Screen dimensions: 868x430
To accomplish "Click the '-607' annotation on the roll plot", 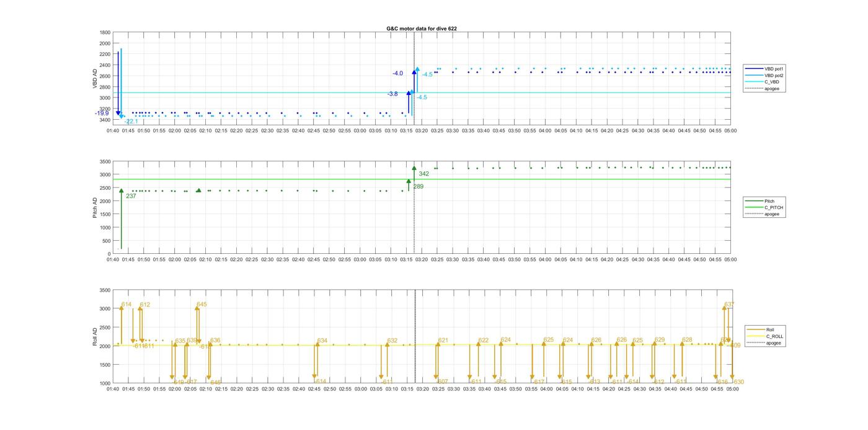I will 442,382.
